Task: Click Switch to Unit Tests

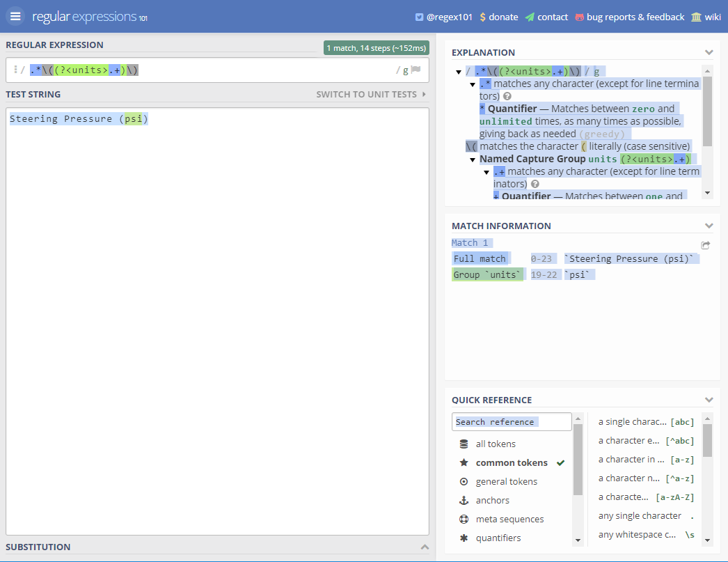Action: 371,94
